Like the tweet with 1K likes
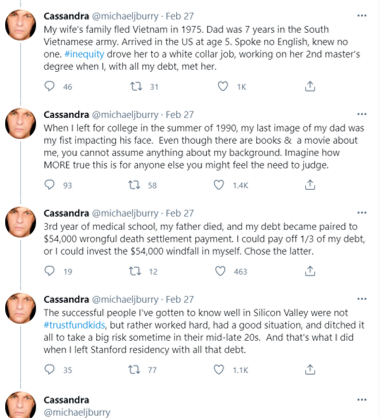The image size is (383, 418). [x=223, y=86]
